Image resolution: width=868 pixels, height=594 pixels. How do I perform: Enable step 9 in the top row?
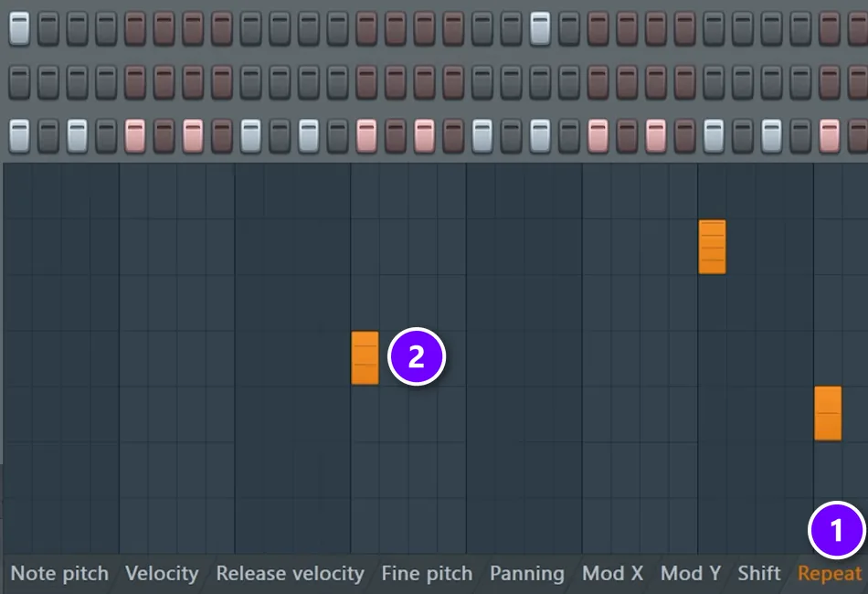[x=250, y=29]
